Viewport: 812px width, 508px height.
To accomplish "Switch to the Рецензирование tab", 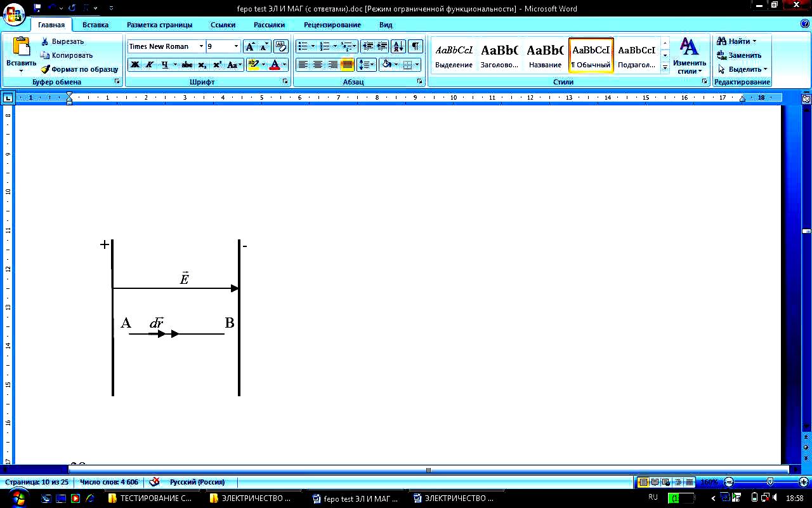I will pyautogui.click(x=332, y=25).
